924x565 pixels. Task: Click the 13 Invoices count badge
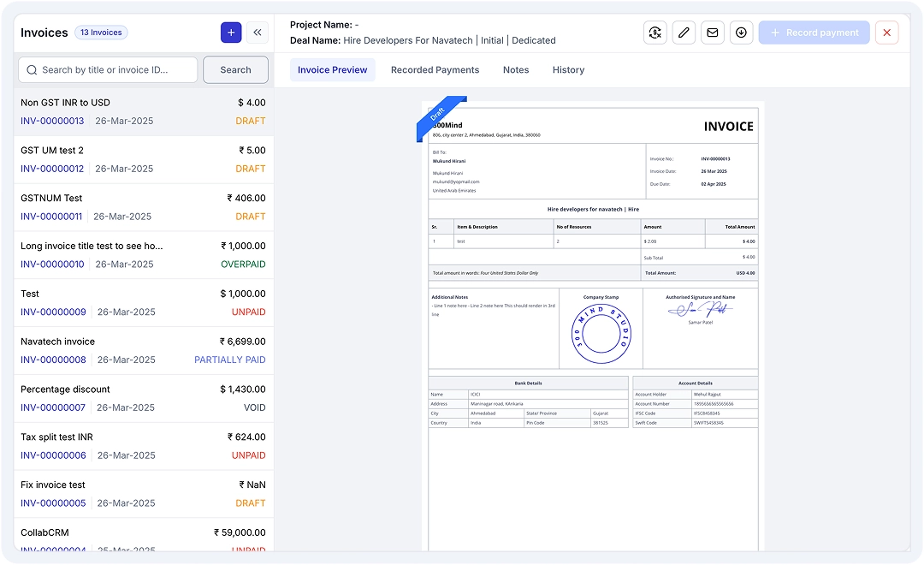click(102, 33)
